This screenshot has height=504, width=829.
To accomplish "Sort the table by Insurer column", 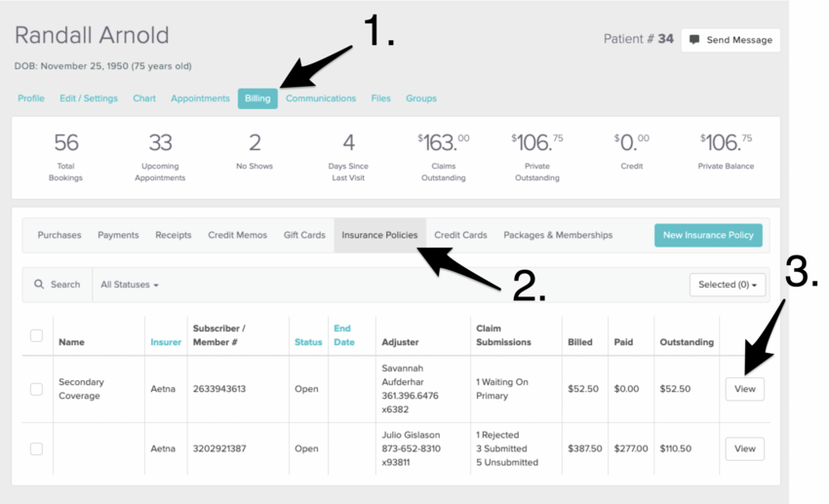I will [x=166, y=342].
